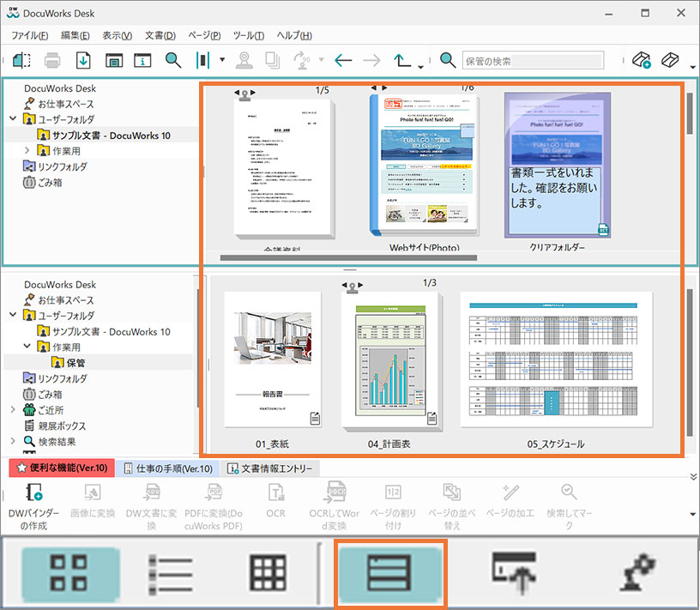Open the 表示(V) menu

pos(117,35)
